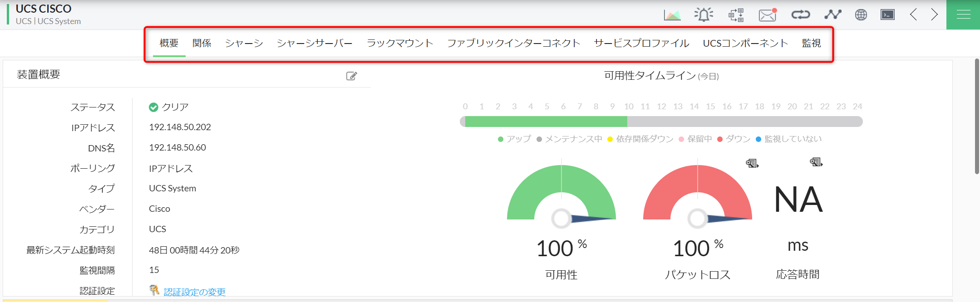
Task: Click the vertical page scrollbar
Action: coord(977,116)
